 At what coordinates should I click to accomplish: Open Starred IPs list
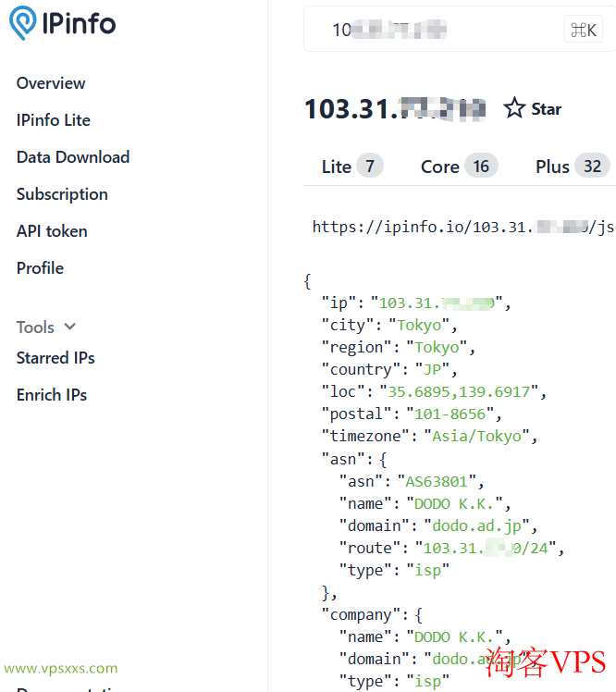point(55,358)
